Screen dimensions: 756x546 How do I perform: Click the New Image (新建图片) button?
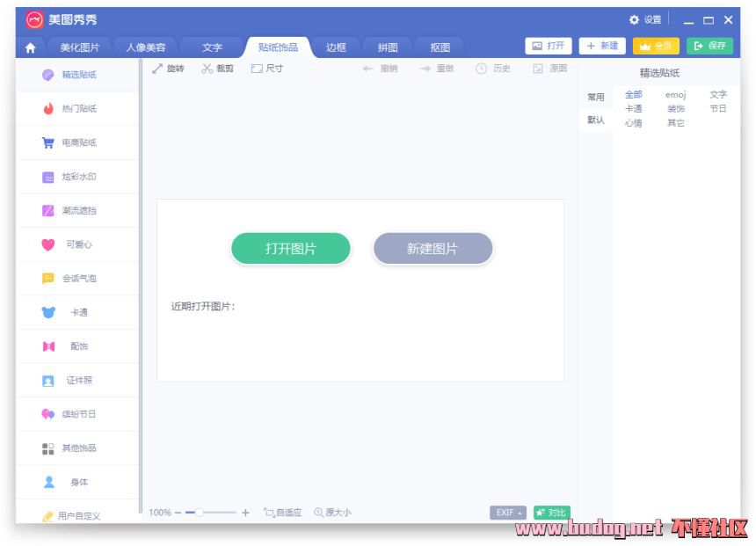click(x=433, y=249)
